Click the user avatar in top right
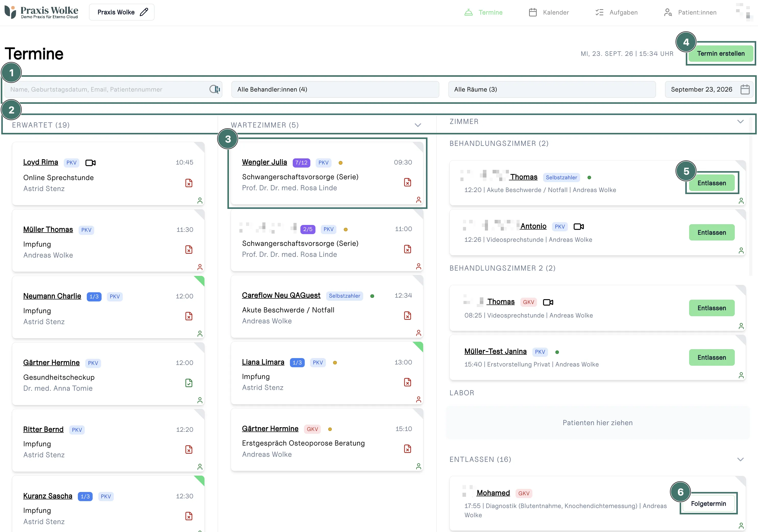The width and height of the screenshot is (758, 532). [x=744, y=12]
